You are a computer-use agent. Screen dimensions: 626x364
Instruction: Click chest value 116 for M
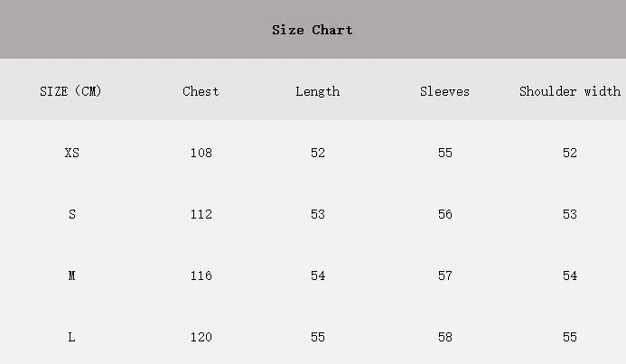[x=201, y=275]
